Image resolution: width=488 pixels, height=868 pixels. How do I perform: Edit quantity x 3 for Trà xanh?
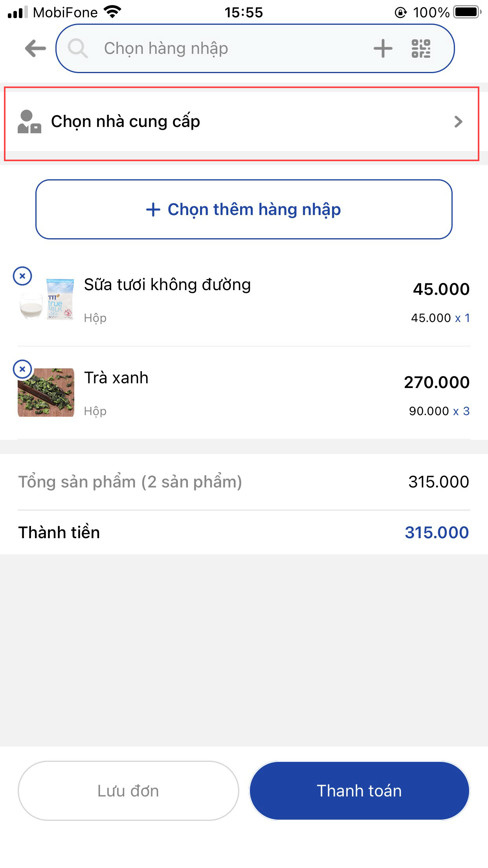(x=461, y=411)
